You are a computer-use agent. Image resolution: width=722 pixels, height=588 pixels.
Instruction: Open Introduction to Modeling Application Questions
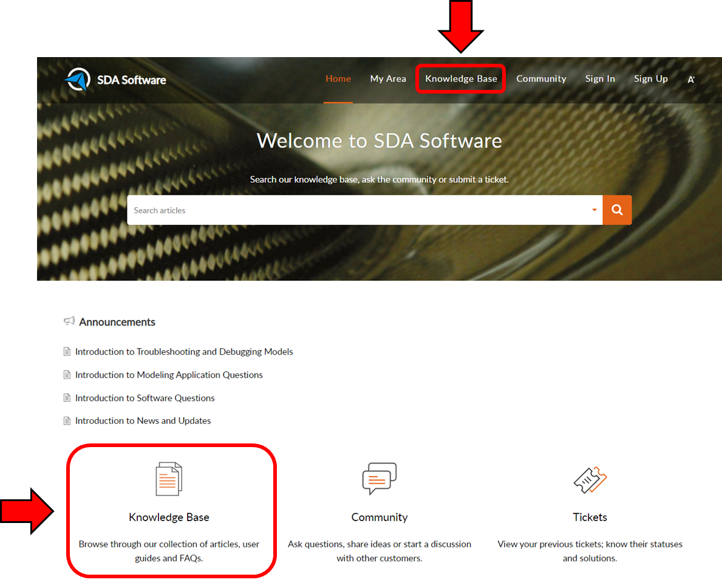pyautogui.click(x=169, y=375)
